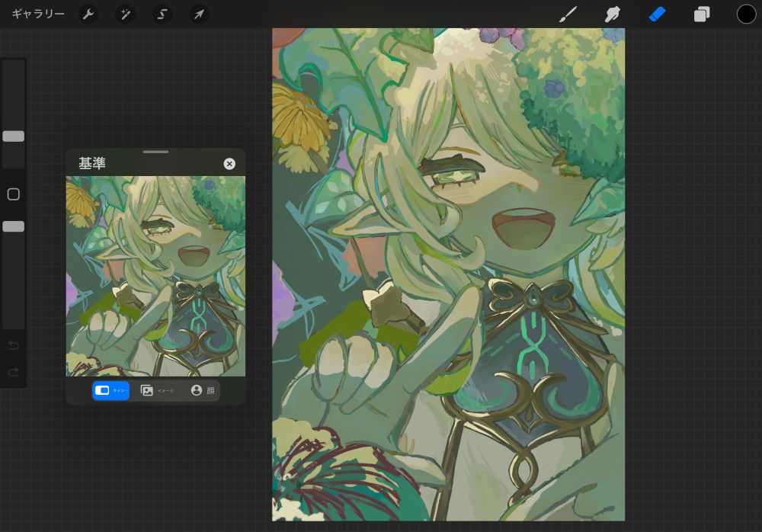Image resolution: width=762 pixels, height=532 pixels.
Task: Select the Smudge finger tool
Action: [613, 14]
